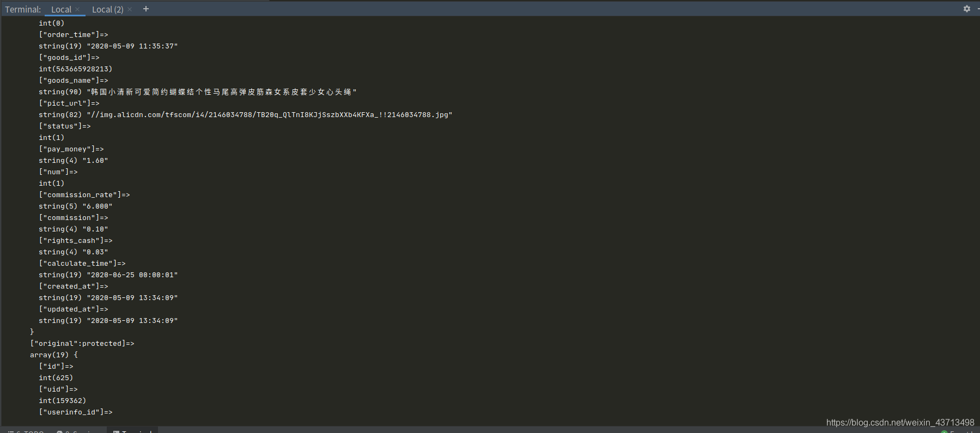980x433 pixels.
Task: Click the int(0) output line
Action: (x=52, y=23)
